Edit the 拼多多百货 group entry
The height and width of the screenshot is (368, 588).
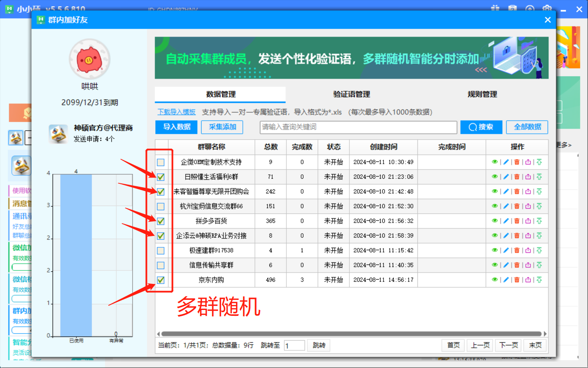click(505, 221)
